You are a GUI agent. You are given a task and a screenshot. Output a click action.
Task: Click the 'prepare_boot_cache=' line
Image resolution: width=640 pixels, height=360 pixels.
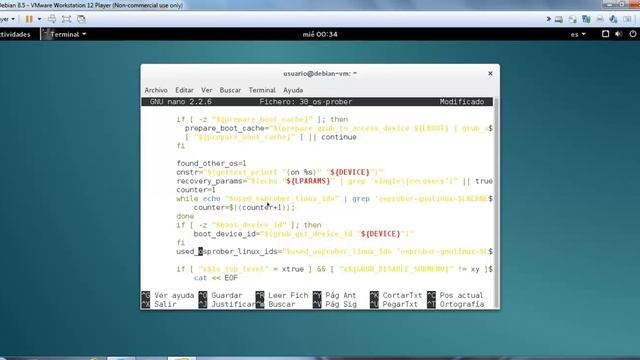[x=339, y=128]
